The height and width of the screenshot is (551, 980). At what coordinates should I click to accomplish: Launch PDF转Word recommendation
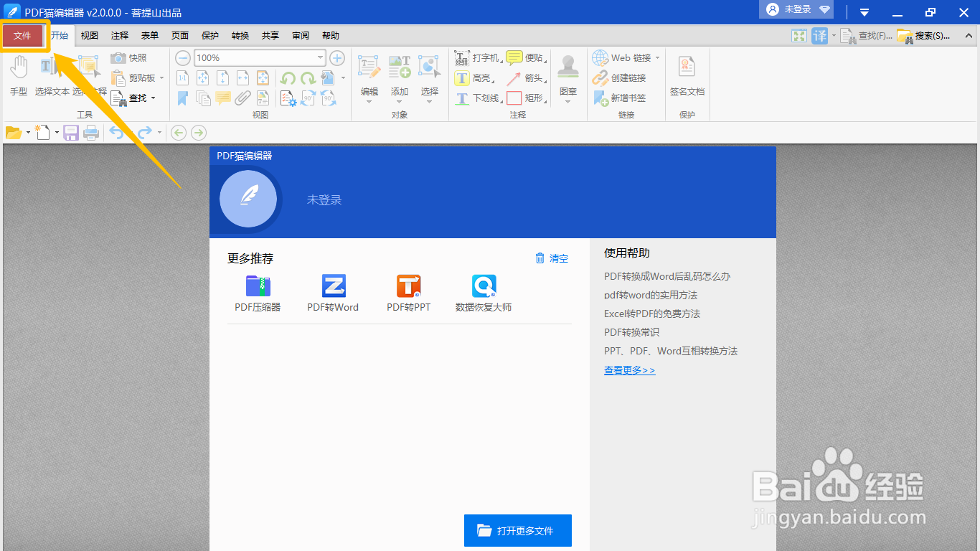click(333, 293)
